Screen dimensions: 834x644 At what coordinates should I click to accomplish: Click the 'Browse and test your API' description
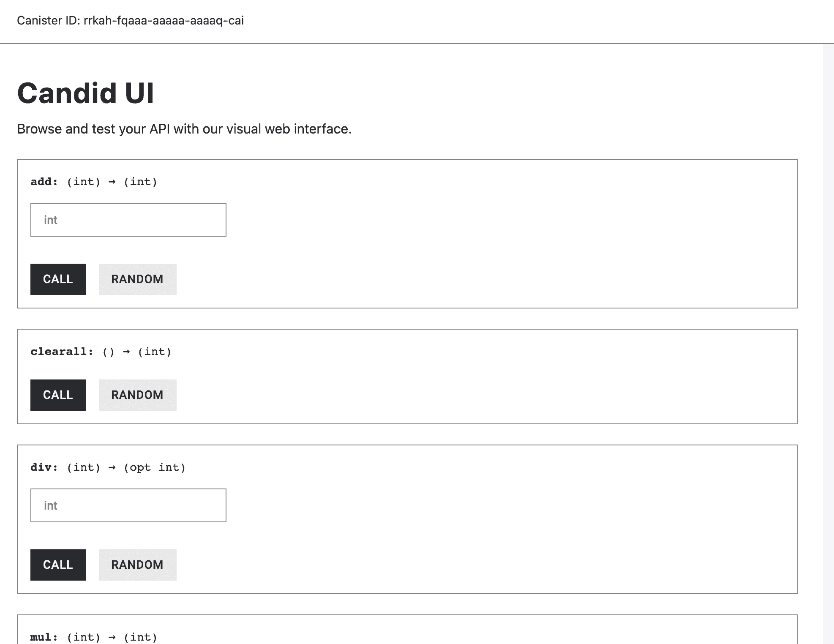pyautogui.click(x=184, y=129)
